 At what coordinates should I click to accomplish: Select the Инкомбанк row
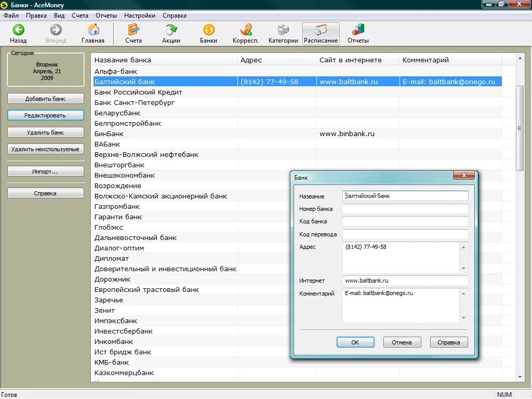(x=192, y=342)
